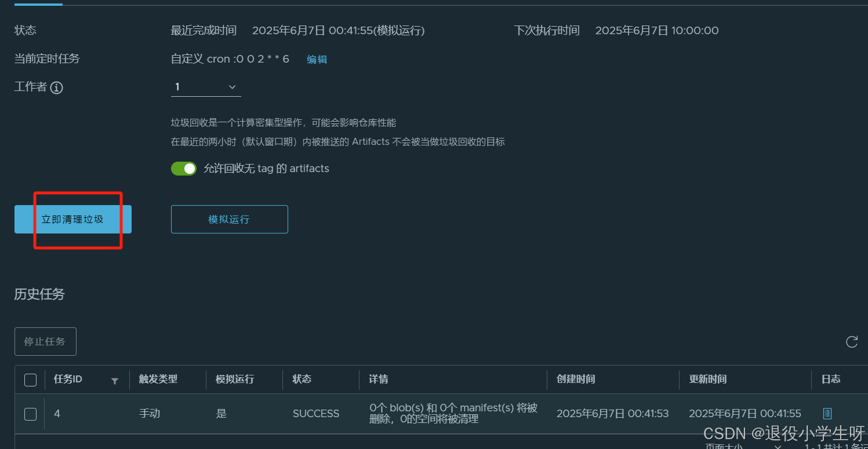Image resolution: width=868 pixels, height=449 pixels.
Task: Toggle 允许回收无 tag 的 artifacts switch
Action: (x=184, y=168)
